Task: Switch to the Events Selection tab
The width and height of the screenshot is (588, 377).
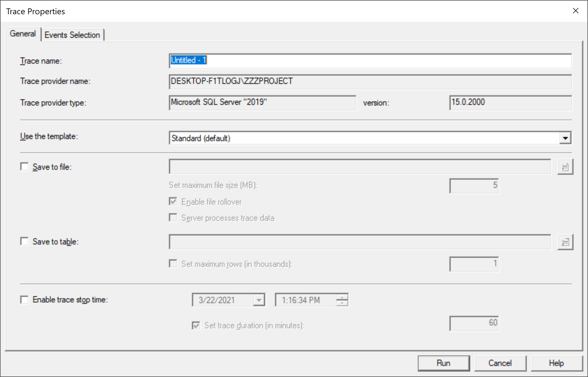Action: (x=72, y=35)
